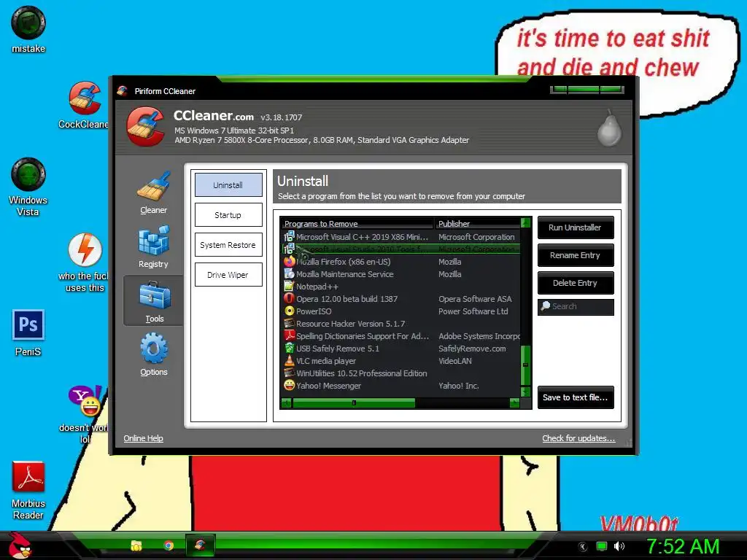Screen dimensions: 747x560
Task: Click the volume speaker tray icon
Action: (x=619, y=546)
